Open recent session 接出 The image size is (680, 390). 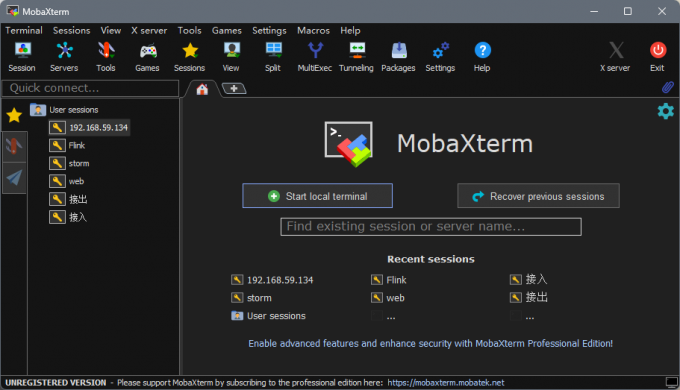click(x=529, y=298)
